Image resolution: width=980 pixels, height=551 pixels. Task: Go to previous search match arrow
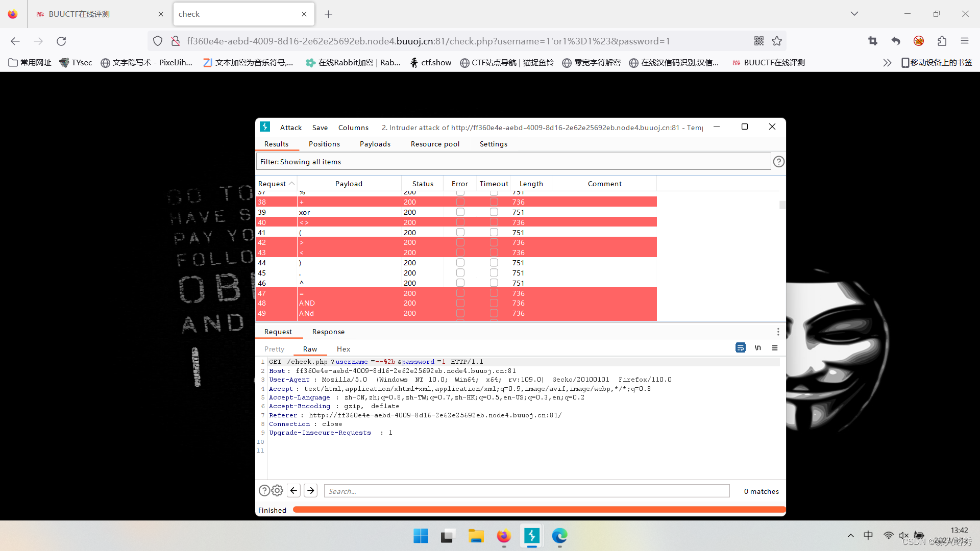click(x=293, y=491)
